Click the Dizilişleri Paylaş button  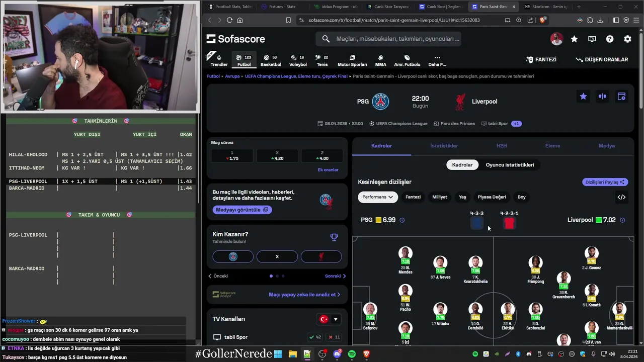pyautogui.click(x=605, y=182)
